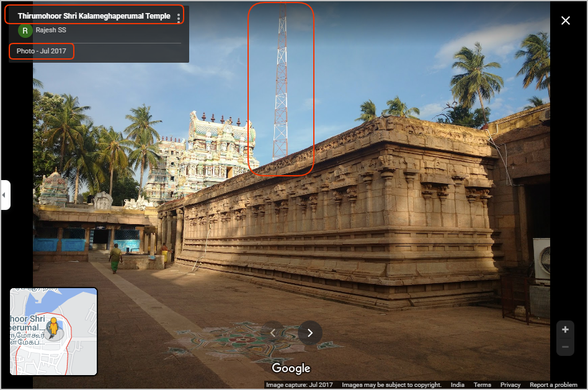Click the Image capture: Jul 2017 text

point(299,385)
